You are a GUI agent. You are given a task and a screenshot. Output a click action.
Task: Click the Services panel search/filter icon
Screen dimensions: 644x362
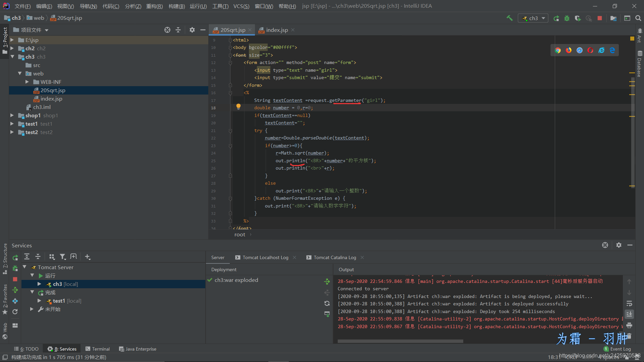click(62, 257)
